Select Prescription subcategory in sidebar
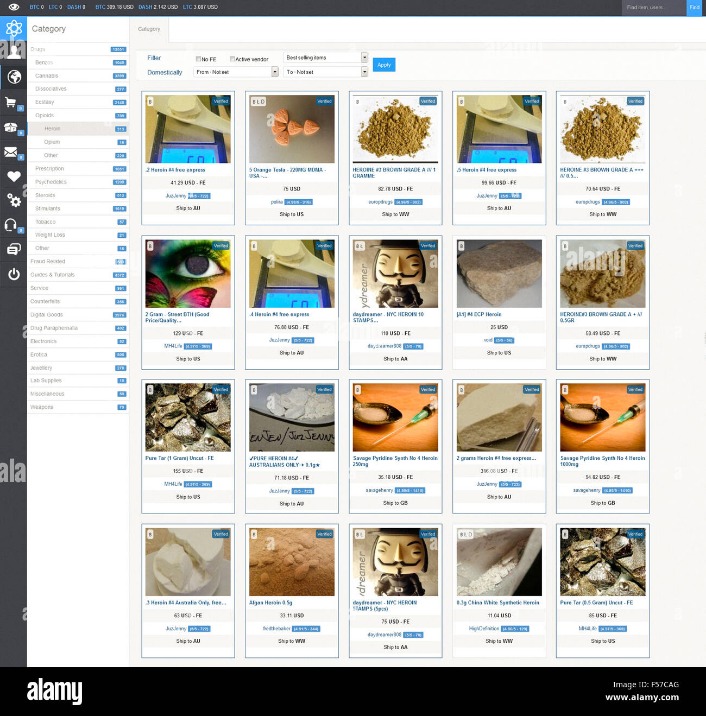Image resolution: width=706 pixels, height=716 pixels. tap(78, 168)
